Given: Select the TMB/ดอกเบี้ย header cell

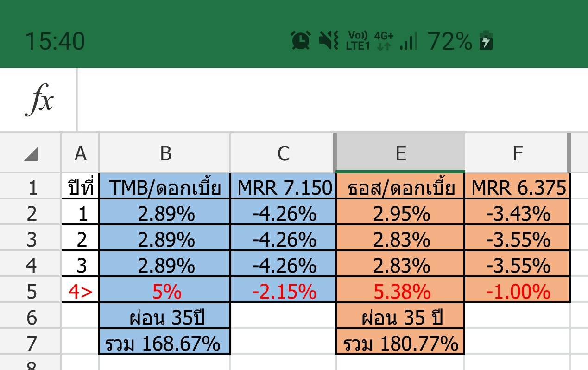Looking at the screenshot, I should [165, 188].
